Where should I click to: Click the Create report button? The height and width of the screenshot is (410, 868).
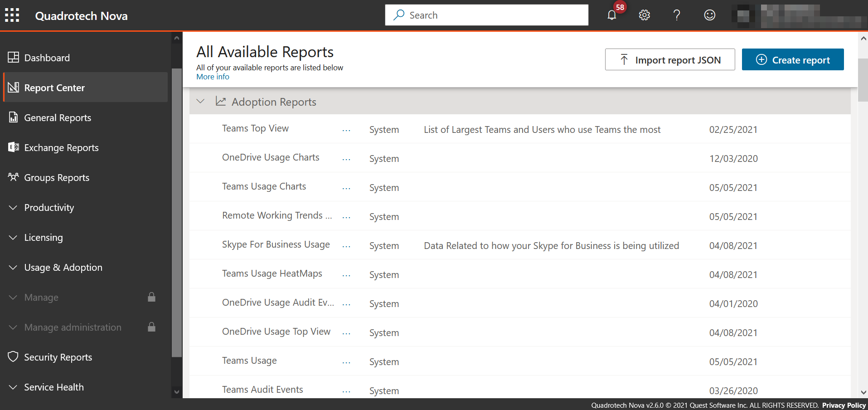click(x=793, y=59)
